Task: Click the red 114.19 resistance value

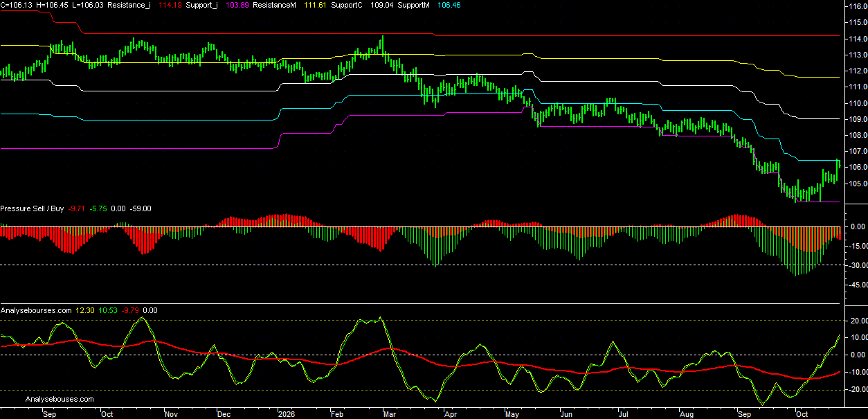Action: pyautogui.click(x=170, y=5)
